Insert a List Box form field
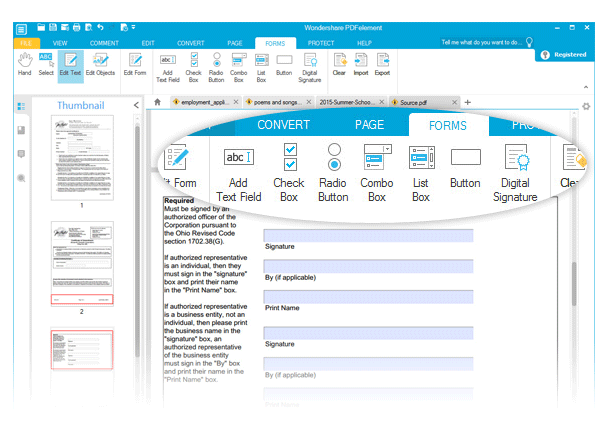 (x=261, y=68)
